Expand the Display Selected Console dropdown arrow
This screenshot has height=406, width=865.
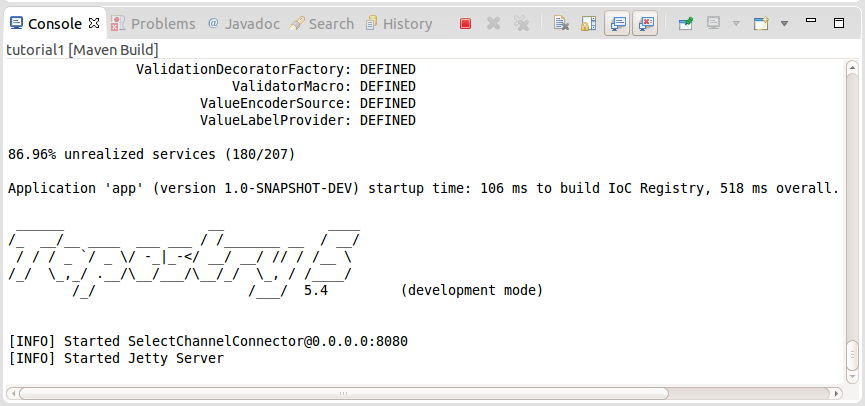coord(736,23)
